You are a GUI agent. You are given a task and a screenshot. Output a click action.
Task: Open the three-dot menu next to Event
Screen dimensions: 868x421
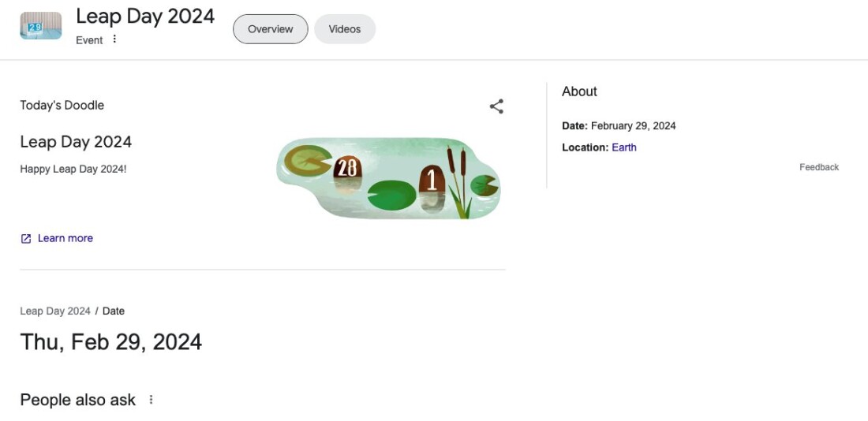coord(114,39)
